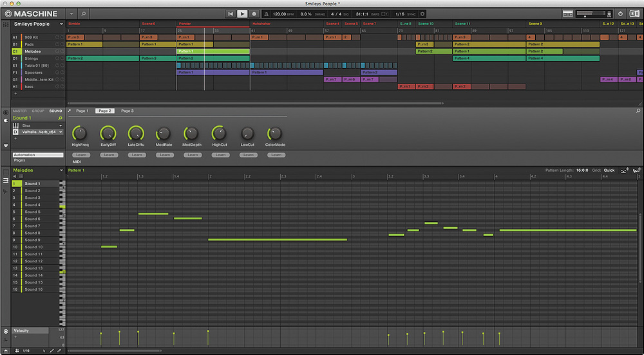Click Learn under LowCut
The image size is (644, 355).
[x=249, y=155]
